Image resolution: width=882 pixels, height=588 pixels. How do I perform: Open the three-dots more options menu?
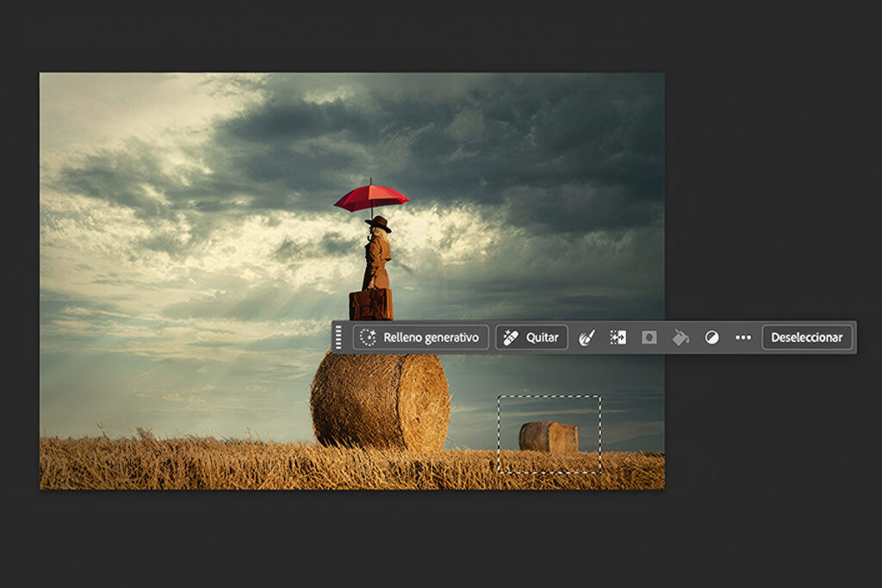coord(743,337)
